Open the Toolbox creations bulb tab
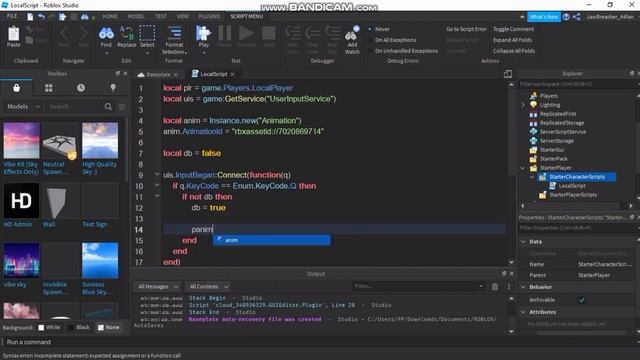Viewport: 640px width, 360px height. click(113, 88)
